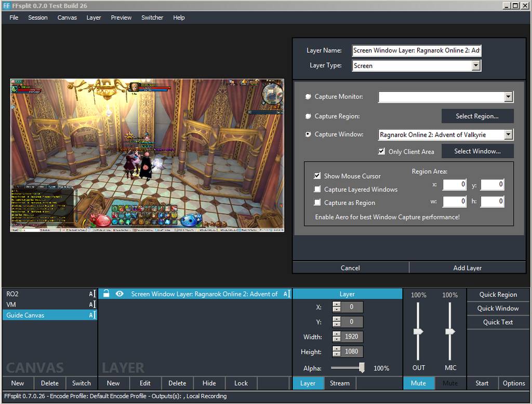Create a New layer
532x404 pixels.
[x=113, y=383]
